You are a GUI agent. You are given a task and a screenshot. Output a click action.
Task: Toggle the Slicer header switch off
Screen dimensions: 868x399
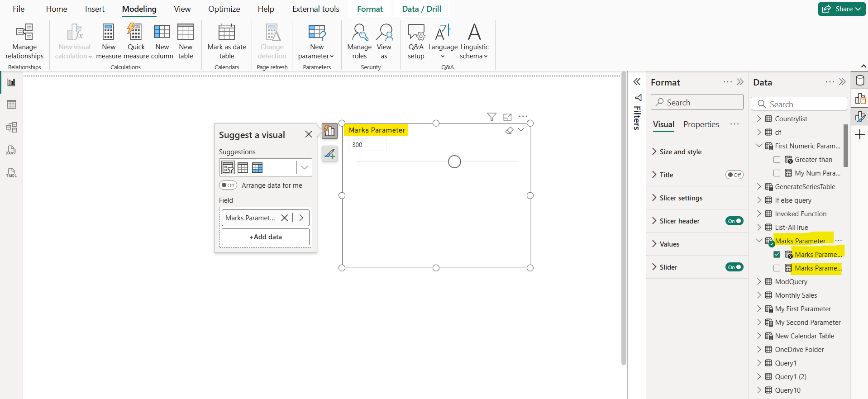[x=734, y=221]
